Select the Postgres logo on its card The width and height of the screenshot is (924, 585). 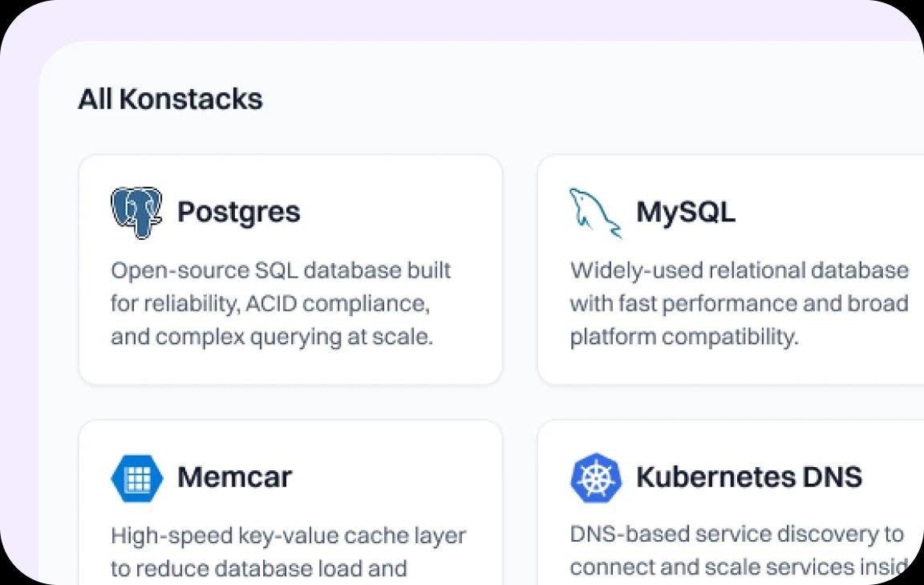click(137, 211)
